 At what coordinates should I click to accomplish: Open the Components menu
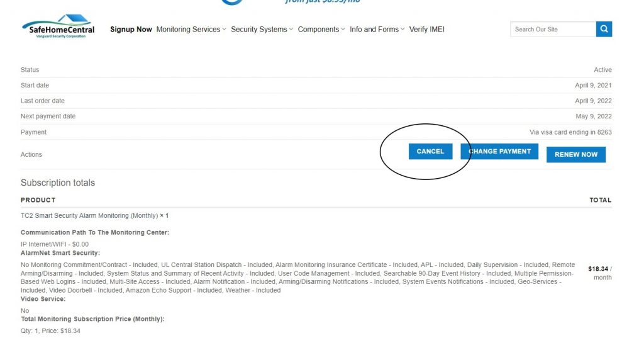[318, 30]
